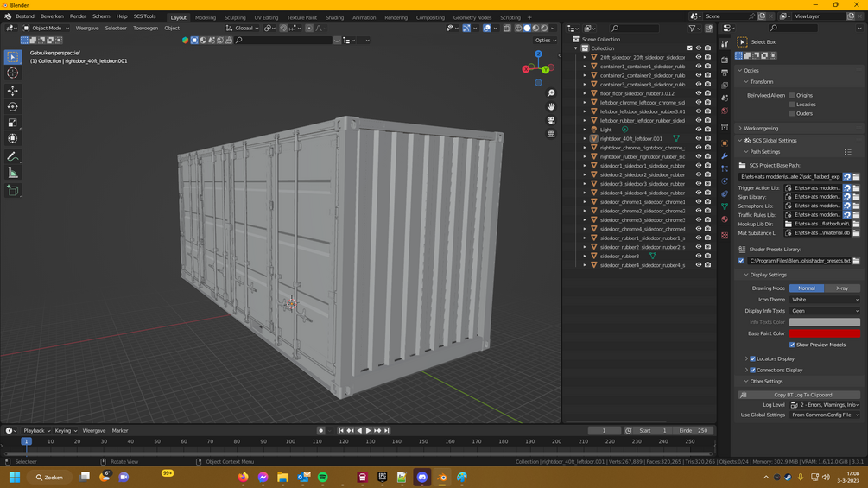Open the Toevoegen menu in viewport header
The height and width of the screenshot is (488, 868).
click(145, 29)
